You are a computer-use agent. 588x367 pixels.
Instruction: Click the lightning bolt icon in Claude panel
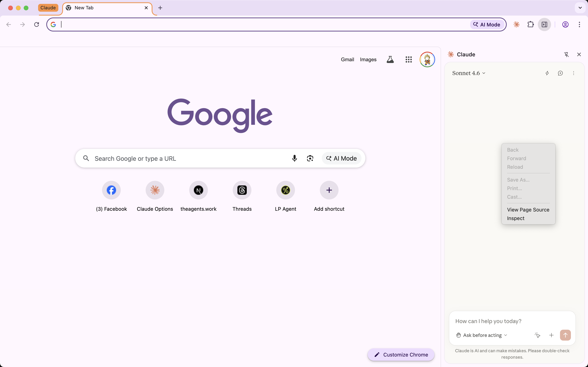(x=547, y=73)
